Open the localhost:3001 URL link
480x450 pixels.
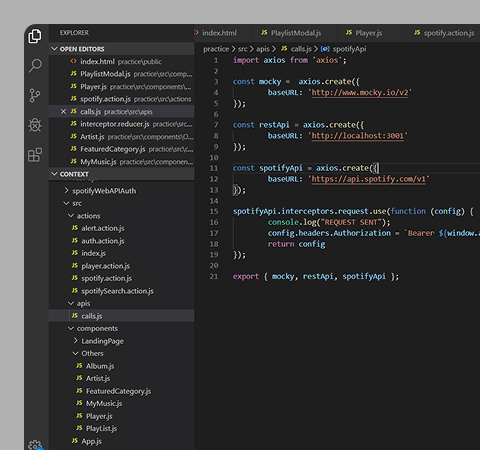pyautogui.click(x=357, y=136)
